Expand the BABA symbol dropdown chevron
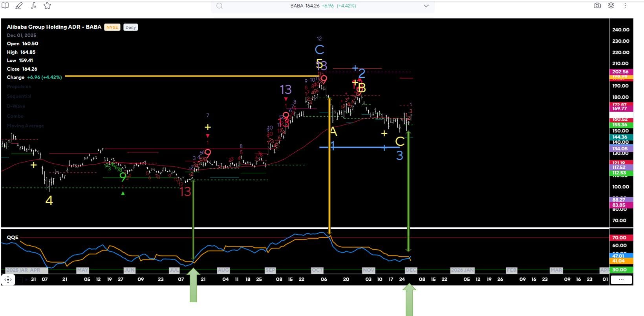 (x=426, y=6)
